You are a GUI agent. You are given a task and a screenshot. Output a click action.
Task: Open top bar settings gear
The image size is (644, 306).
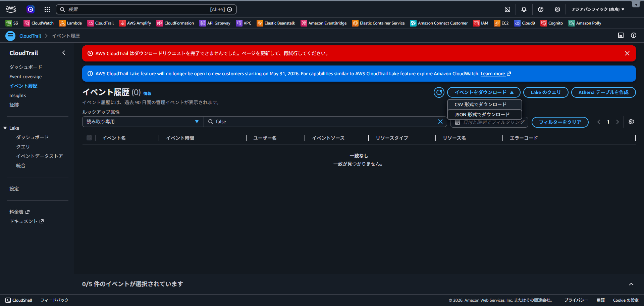pos(557,9)
